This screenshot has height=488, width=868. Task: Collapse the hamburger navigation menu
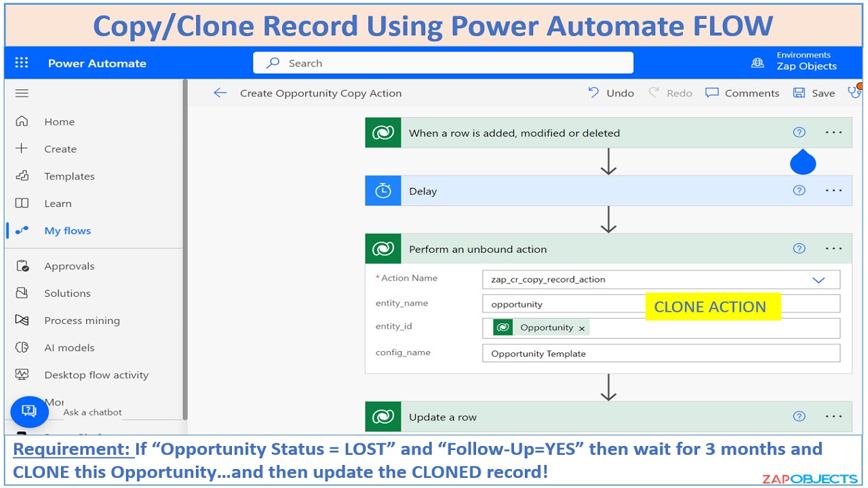(x=22, y=94)
